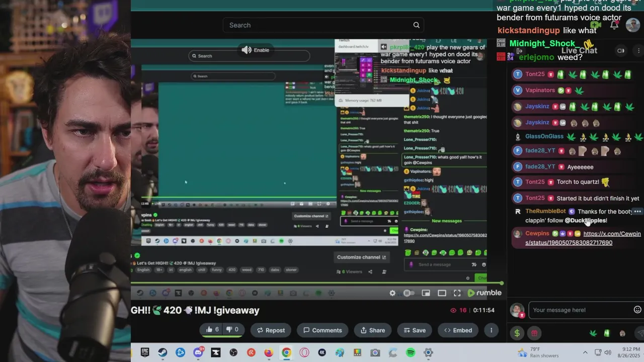Viewport: 644px width, 362px height.
Task: Open Settings gear in the taskbar
Action: click(x=428, y=352)
